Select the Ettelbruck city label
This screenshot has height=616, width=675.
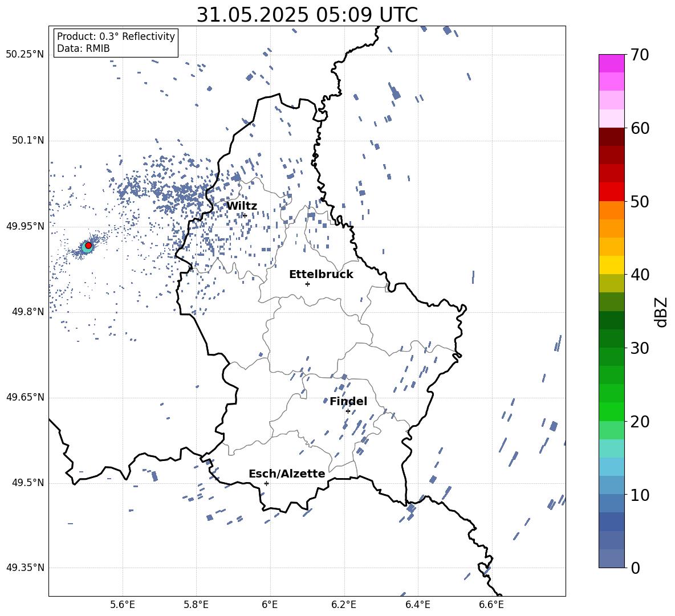pyautogui.click(x=321, y=275)
